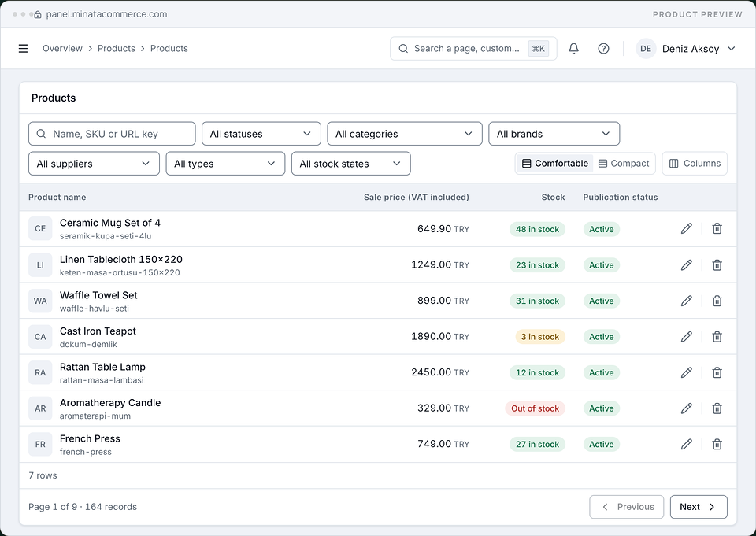This screenshot has height=536, width=756.
Task: Open the All statuses dropdown
Action: click(261, 134)
